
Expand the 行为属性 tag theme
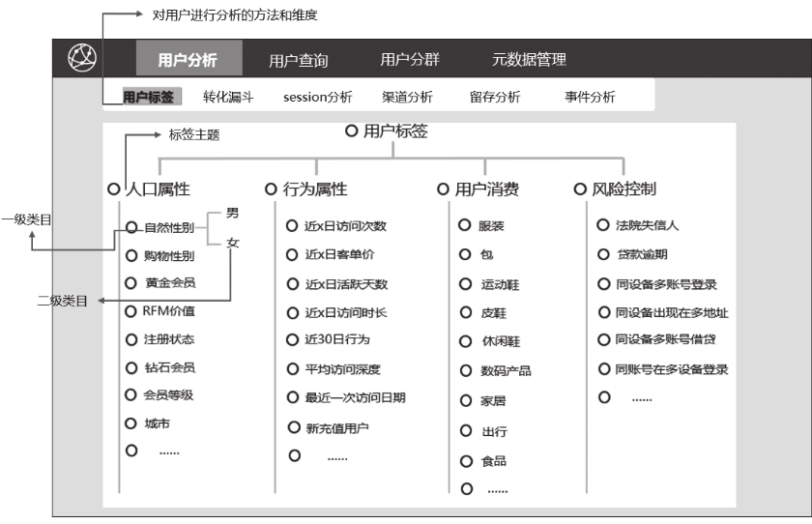(306, 189)
